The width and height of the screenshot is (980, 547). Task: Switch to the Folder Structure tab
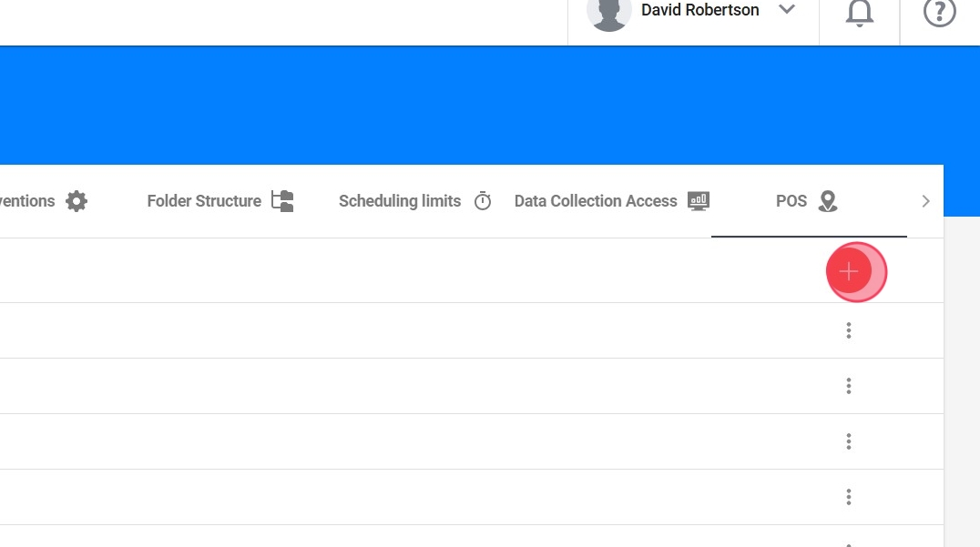coord(204,201)
